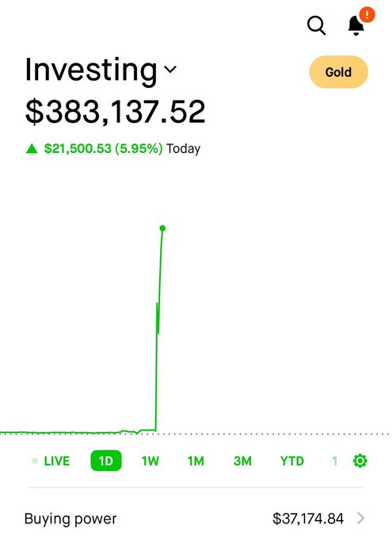
Task: Show the YTD chart range
Action: (x=292, y=461)
